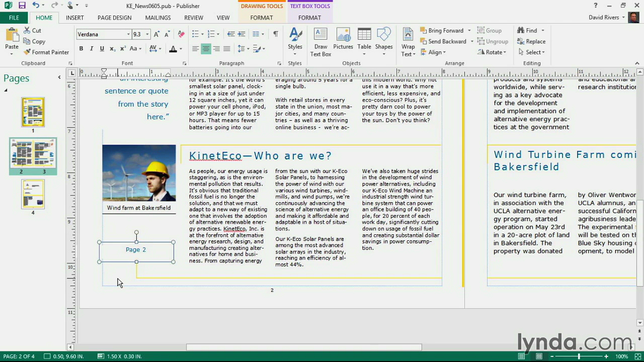
Task: Open the Rotate menu
Action: [x=492, y=52]
